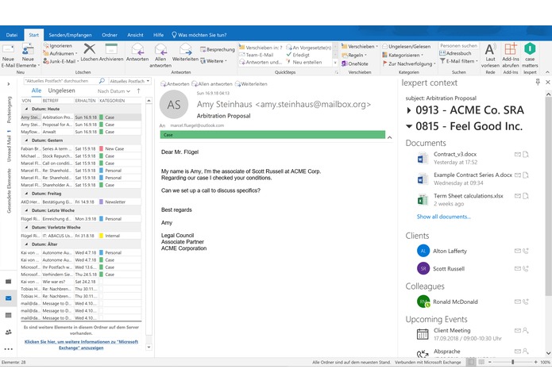Open the OneNote button
Viewport: 552px width, 392px height.
pyautogui.click(x=355, y=63)
